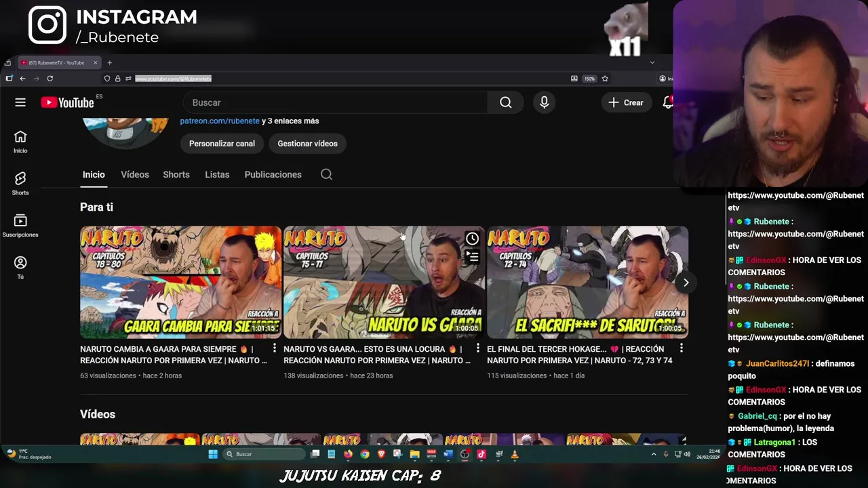Launch Firefox from the taskbar

pos(348,454)
